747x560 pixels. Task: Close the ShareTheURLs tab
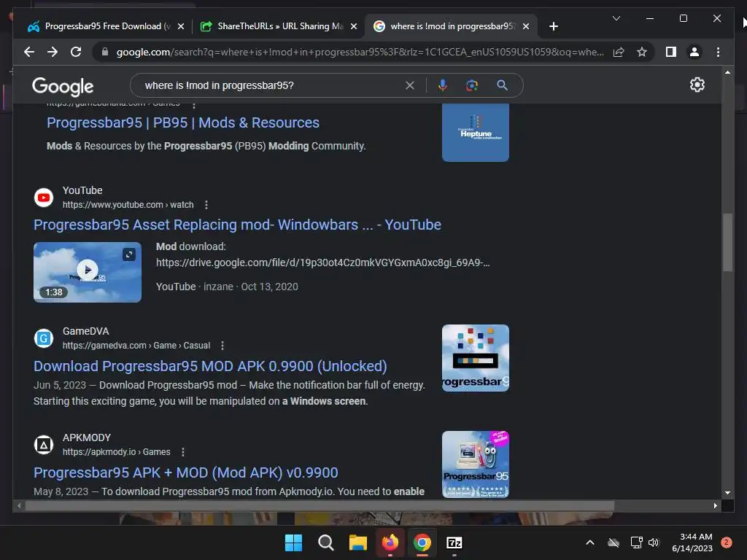[x=354, y=26]
